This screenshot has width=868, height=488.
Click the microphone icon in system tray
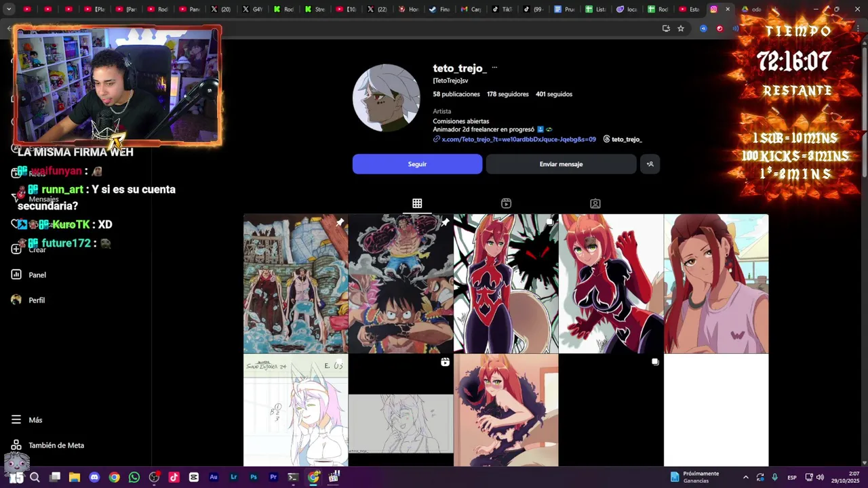(774, 477)
